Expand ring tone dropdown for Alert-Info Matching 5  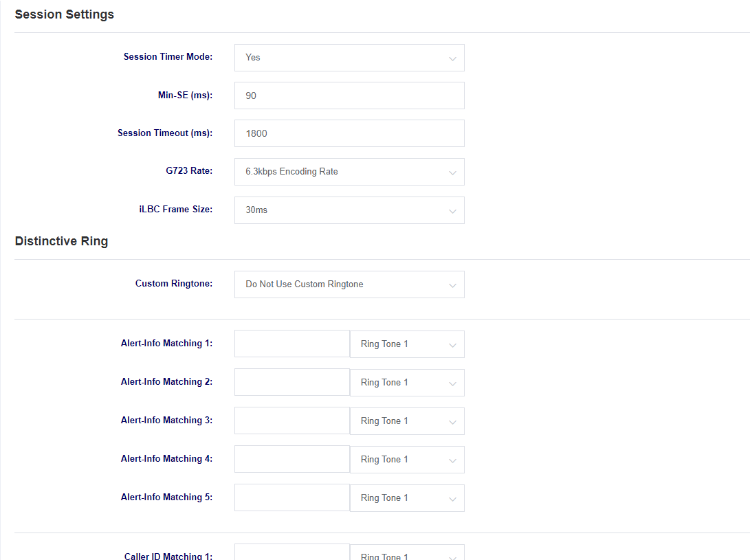407,498
